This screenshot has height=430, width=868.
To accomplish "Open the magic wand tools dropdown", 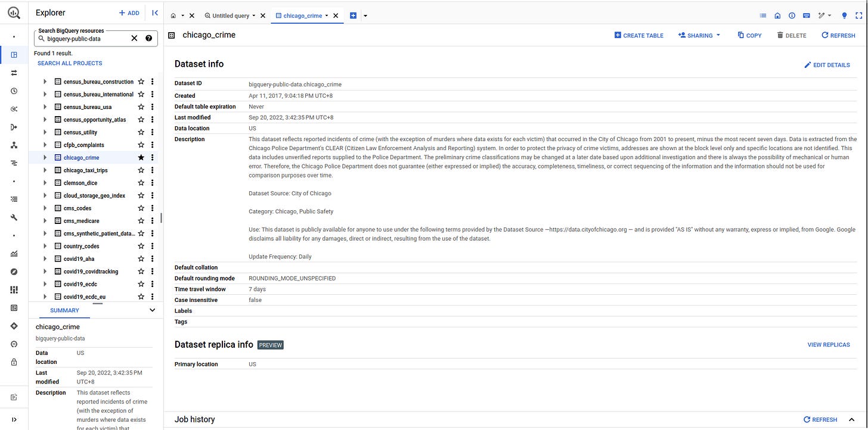I will 824,15.
